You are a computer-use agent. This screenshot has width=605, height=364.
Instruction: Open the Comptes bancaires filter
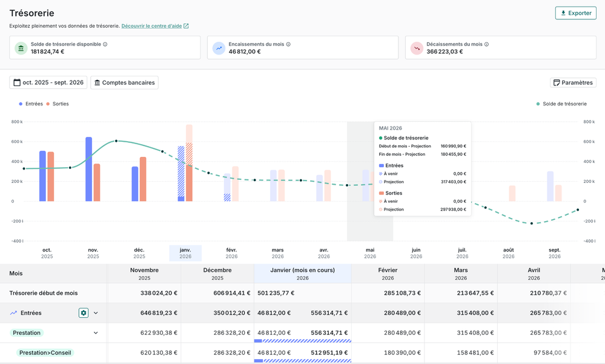point(124,82)
